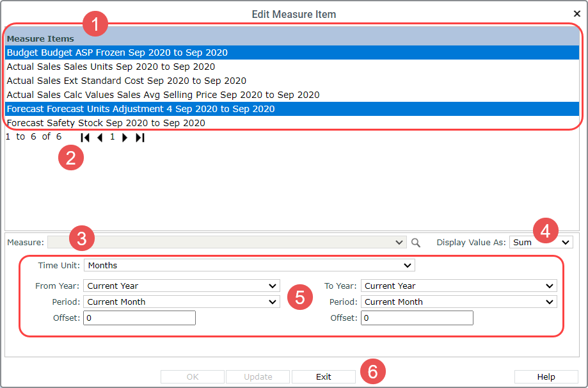Viewport: 588px width, 388px height.
Task: Jump to last page of measure items
Action: (x=140, y=138)
